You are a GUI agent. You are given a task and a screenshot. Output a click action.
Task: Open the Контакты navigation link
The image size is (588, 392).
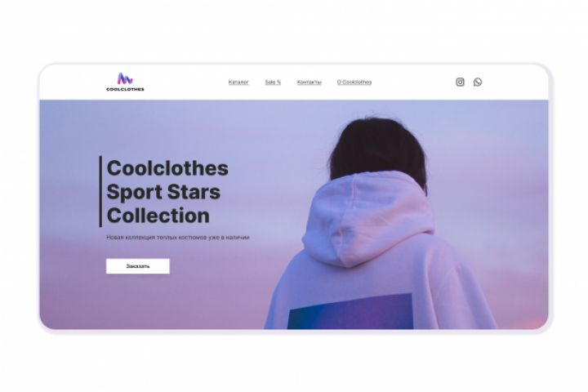(x=309, y=82)
